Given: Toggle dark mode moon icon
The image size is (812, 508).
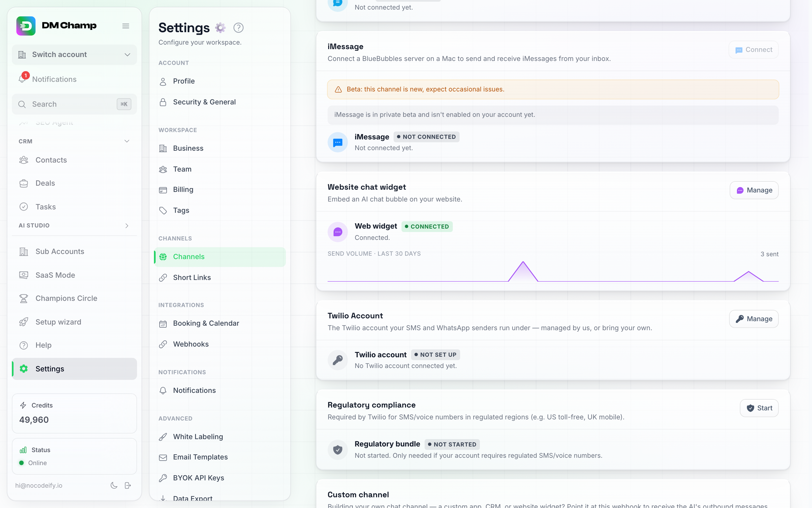Looking at the screenshot, I should [114, 485].
